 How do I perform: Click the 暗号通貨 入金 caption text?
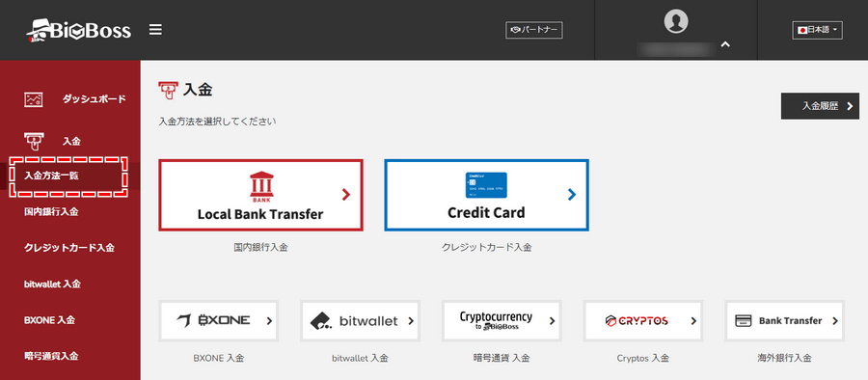[x=502, y=358]
